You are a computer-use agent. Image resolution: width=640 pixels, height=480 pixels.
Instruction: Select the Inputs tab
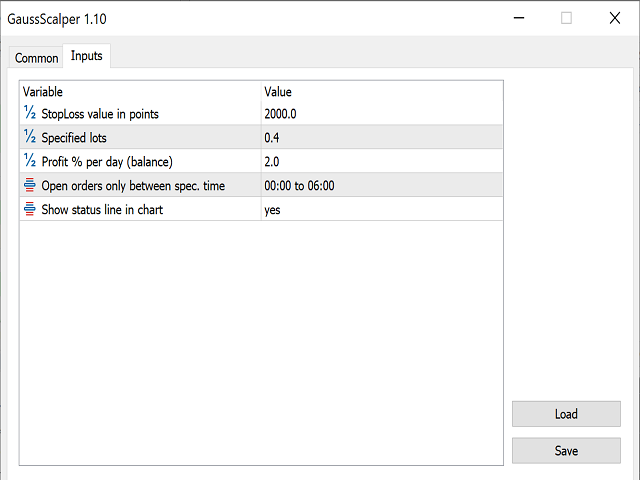(87, 56)
